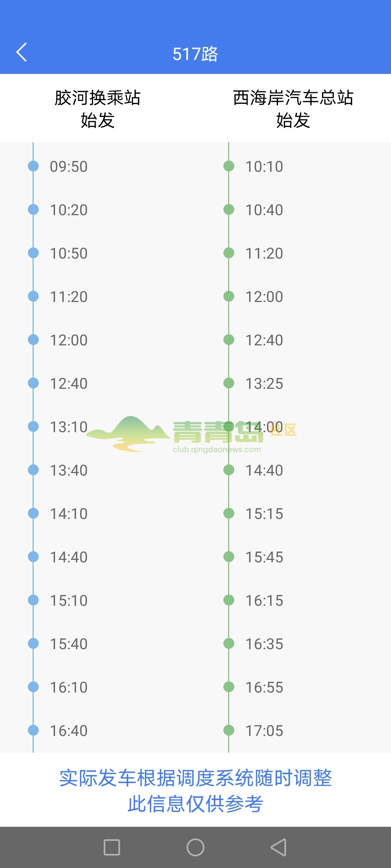391x868 pixels.
Task: Select the 09:50 blue timeline dot
Action: point(33,166)
